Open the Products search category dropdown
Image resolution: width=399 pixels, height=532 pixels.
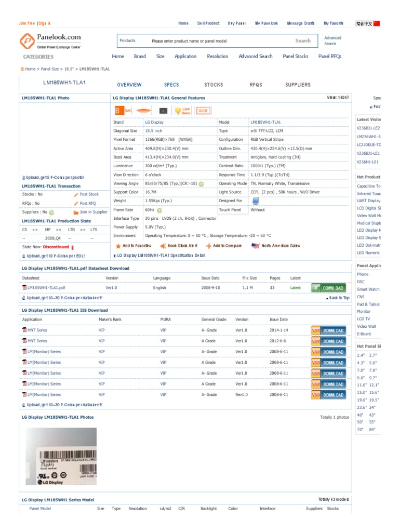[x=128, y=41]
